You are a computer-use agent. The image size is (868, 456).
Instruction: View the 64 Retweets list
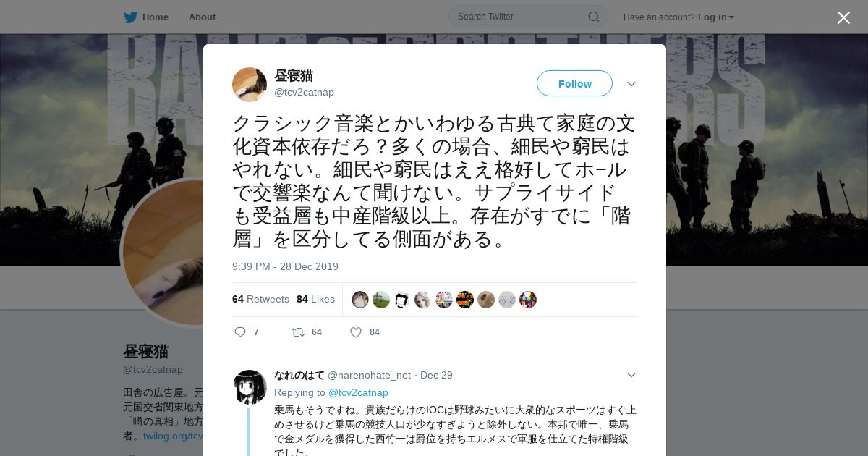[x=260, y=299]
